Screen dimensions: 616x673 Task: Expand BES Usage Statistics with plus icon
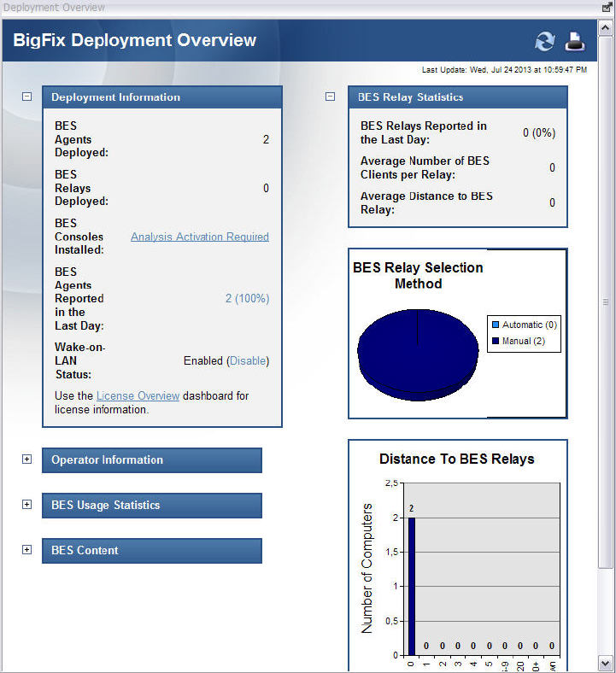click(x=26, y=504)
